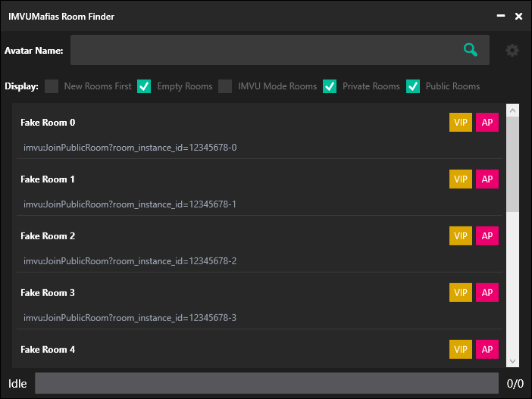Click the room link ending in 12345678-1
This screenshot has height=399, width=532.
point(130,204)
